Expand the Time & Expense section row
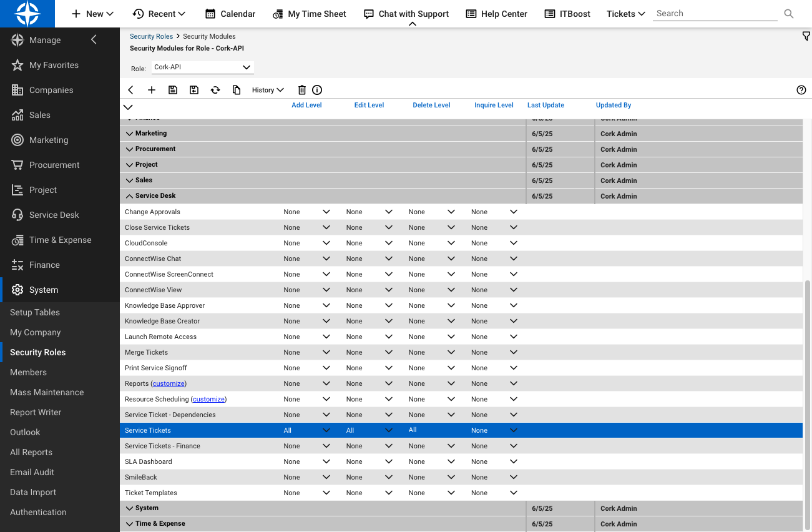812x532 pixels. tap(130, 524)
